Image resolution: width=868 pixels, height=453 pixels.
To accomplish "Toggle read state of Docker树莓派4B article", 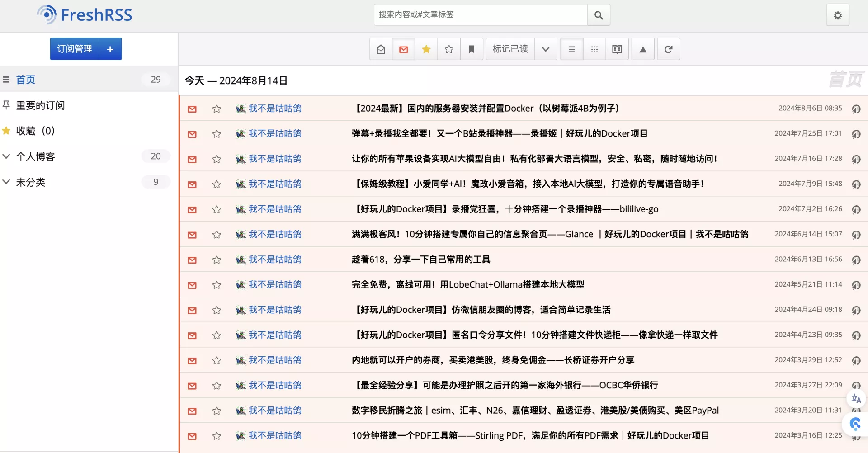I will point(192,109).
